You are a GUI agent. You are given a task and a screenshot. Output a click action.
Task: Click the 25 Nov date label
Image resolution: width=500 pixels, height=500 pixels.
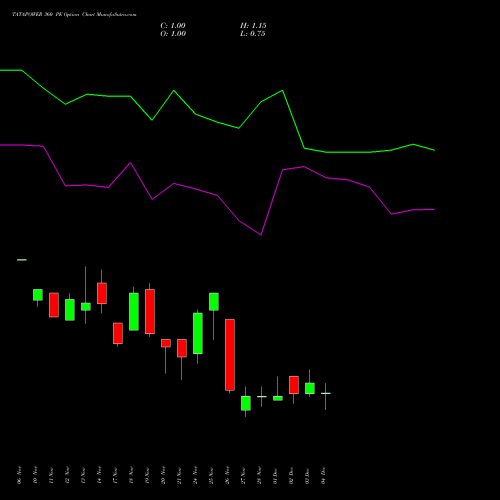211,475
